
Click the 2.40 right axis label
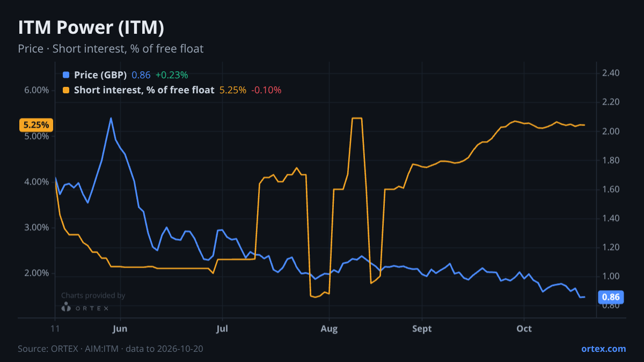tap(611, 73)
